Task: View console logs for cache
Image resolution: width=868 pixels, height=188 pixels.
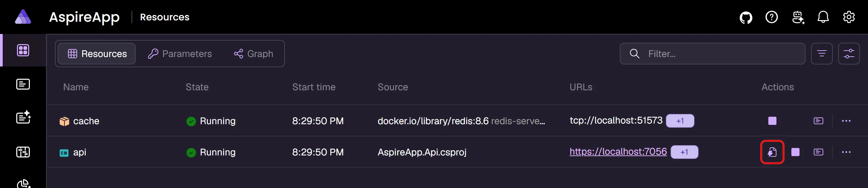Action: [x=818, y=121]
